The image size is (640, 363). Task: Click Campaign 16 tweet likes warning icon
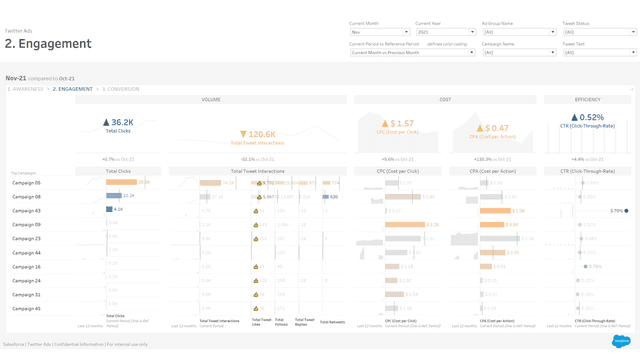pyautogui.click(x=256, y=267)
